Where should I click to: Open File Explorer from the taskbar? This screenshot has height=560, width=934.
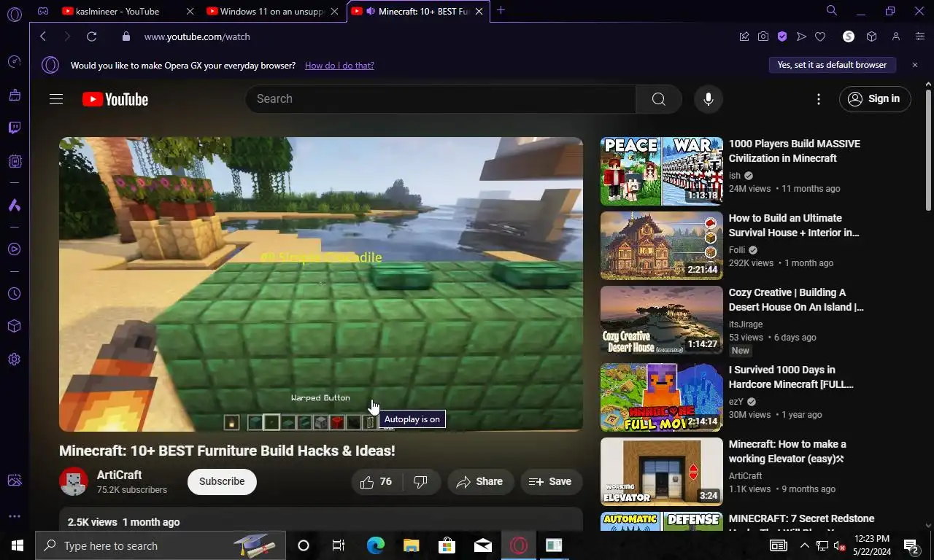tap(412, 545)
